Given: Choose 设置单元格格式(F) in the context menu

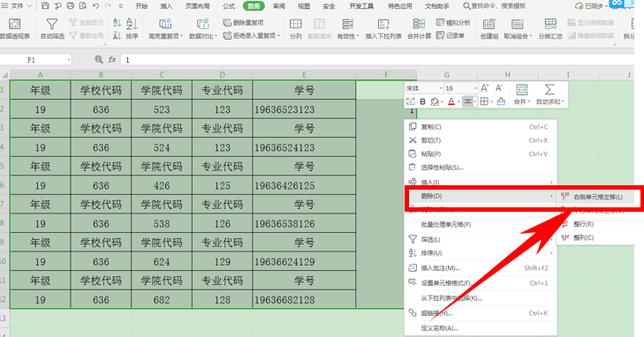Looking at the screenshot, I should click(x=481, y=283).
